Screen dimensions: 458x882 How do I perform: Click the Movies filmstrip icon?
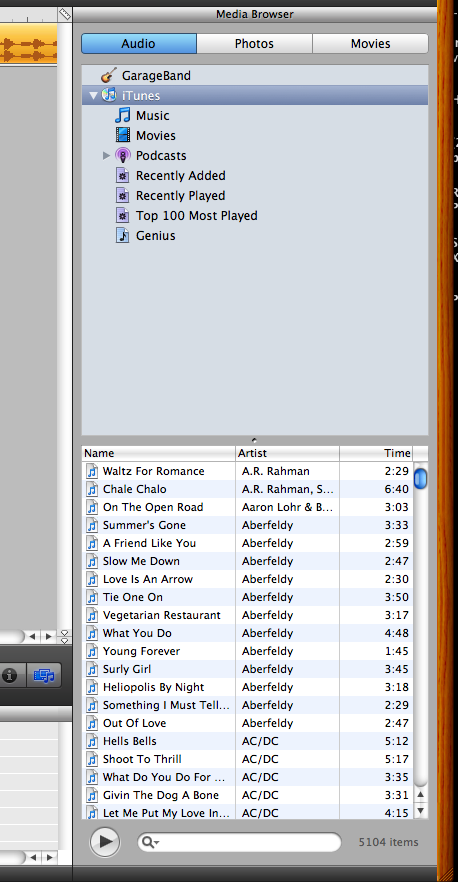tap(123, 136)
